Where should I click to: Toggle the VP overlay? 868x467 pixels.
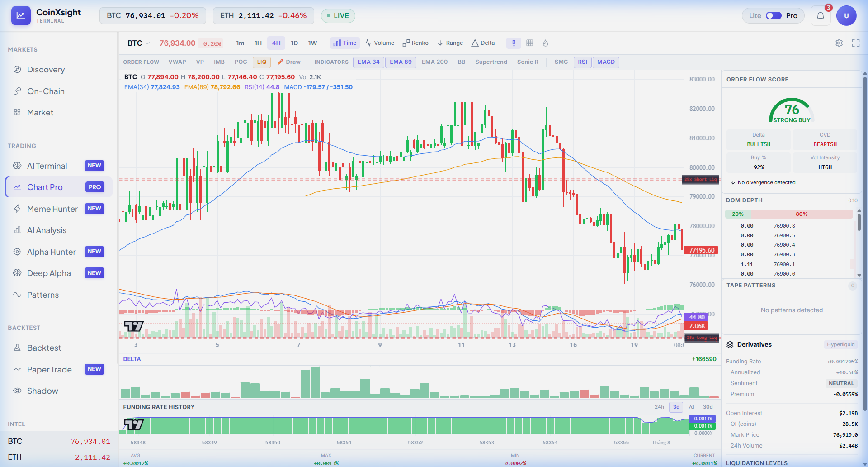point(200,62)
